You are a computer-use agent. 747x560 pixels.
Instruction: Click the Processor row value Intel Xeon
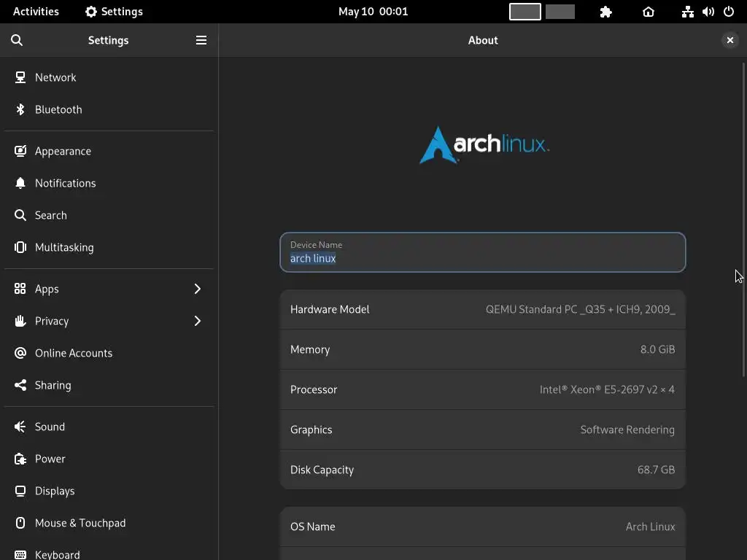click(x=607, y=389)
